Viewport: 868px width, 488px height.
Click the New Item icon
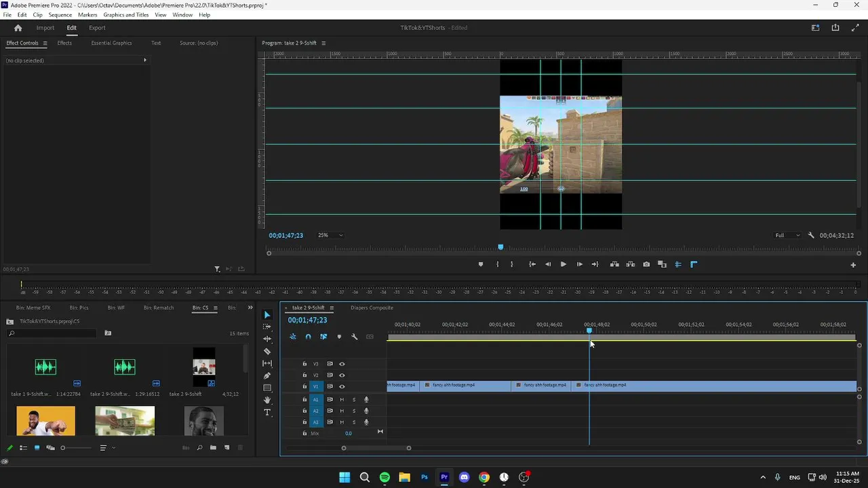[x=227, y=447]
